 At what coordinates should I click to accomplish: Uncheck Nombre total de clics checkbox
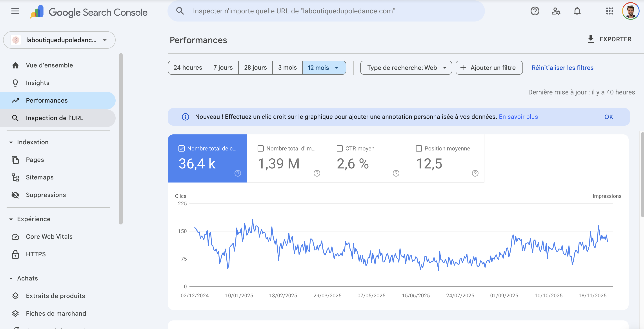[x=182, y=148]
